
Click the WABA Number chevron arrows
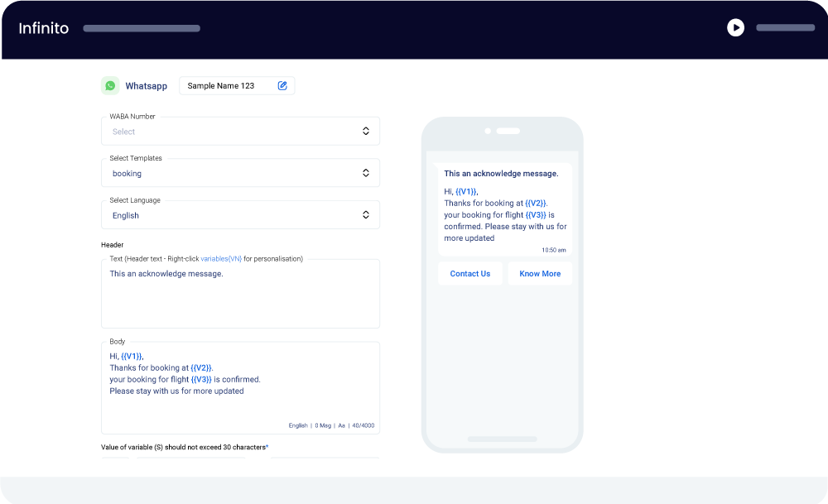click(x=365, y=131)
